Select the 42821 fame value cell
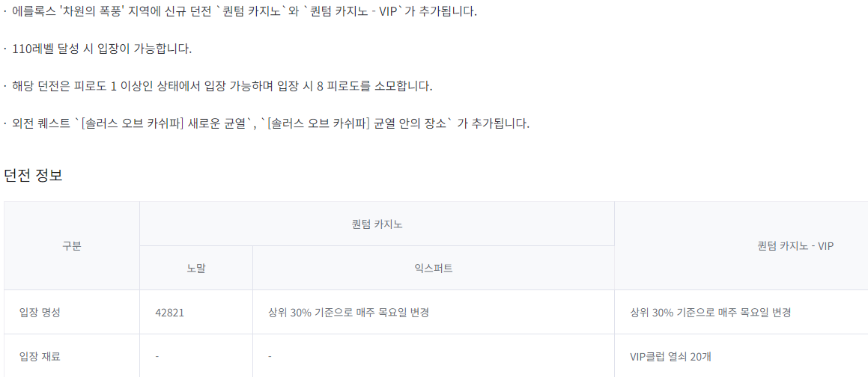The width and height of the screenshot is (868, 377). click(169, 312)
